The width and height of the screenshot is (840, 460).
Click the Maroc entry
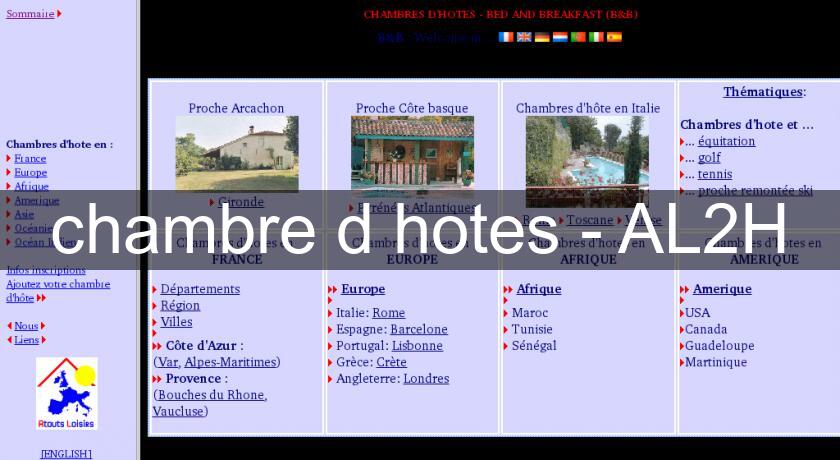point(530,313)
